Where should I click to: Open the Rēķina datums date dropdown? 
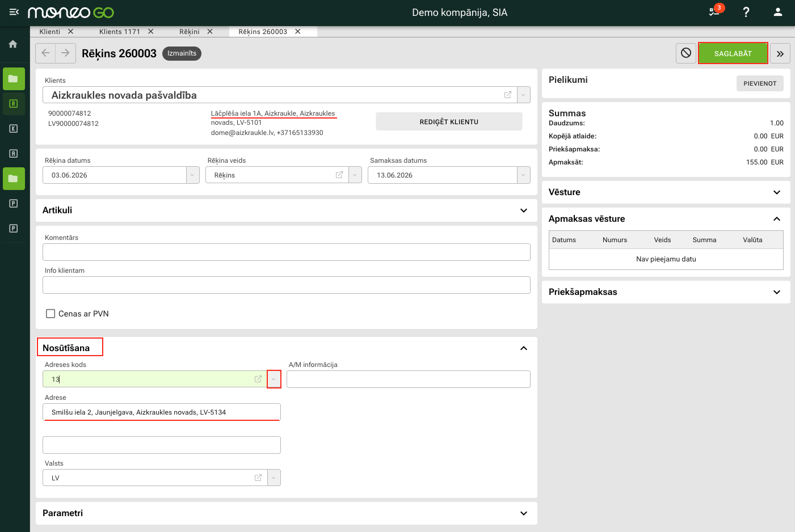coord(192,175)
